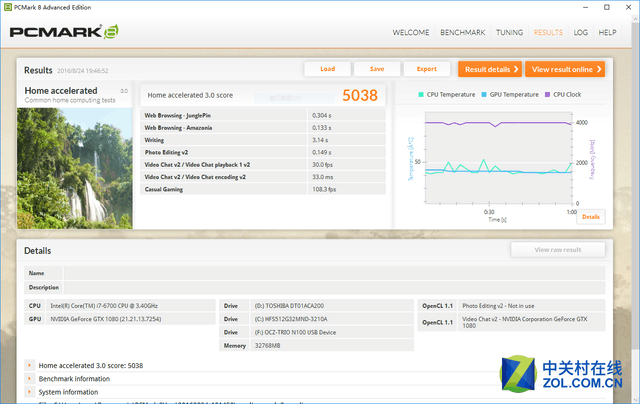Screen dimensions: 640x404
Task: Open Result details
Action: [x=490, y=69]
